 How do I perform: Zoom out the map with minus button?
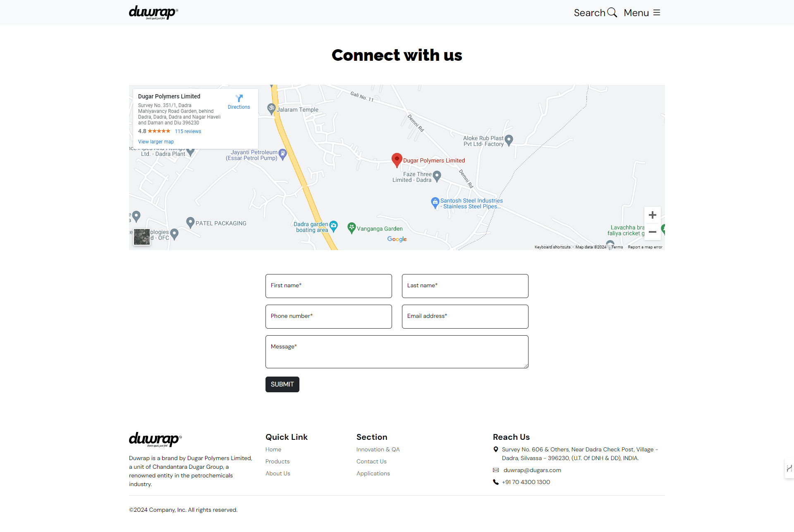tap(653, 232)
